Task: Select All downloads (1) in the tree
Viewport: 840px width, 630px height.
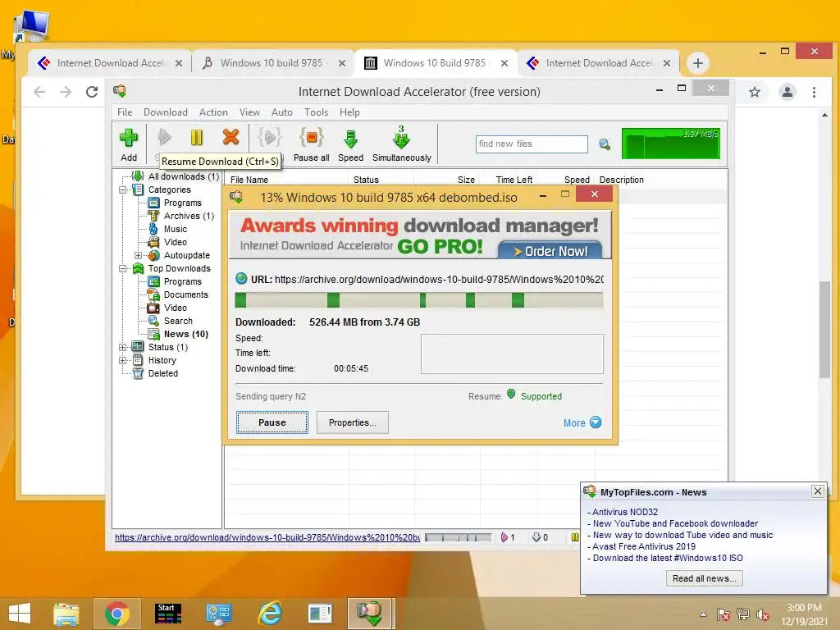Action: 183,176
